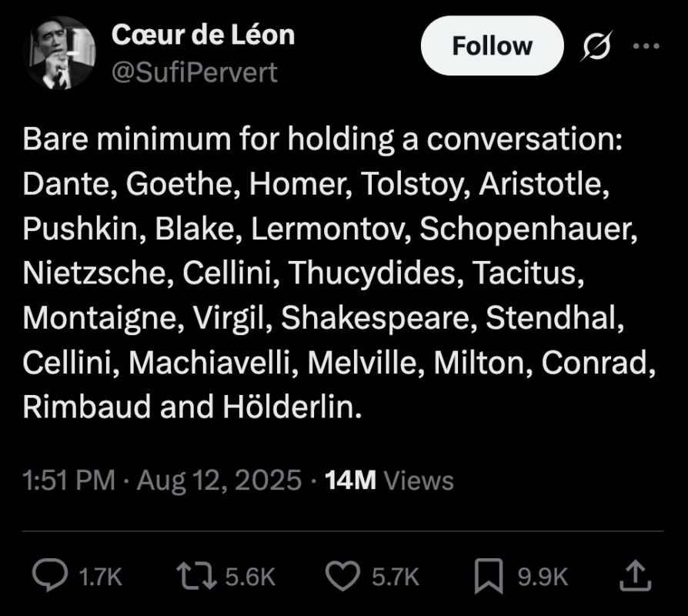The image size is (688, 616).
Task: Open Cœur de Léon's profile picture
Action: click(x=61, y=52)
